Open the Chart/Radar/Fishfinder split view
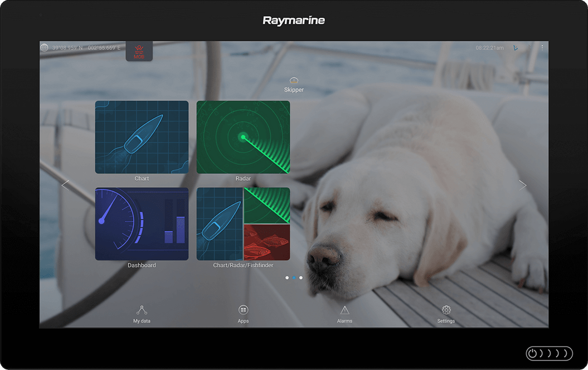The image size is (588, 370). 243,223
